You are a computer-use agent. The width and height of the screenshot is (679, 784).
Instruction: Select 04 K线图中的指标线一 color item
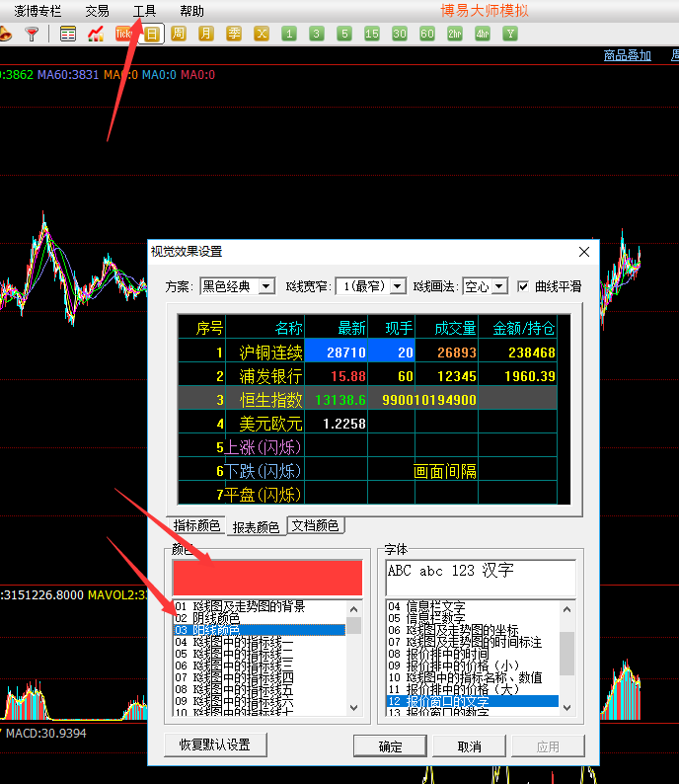tap(259, 642)
